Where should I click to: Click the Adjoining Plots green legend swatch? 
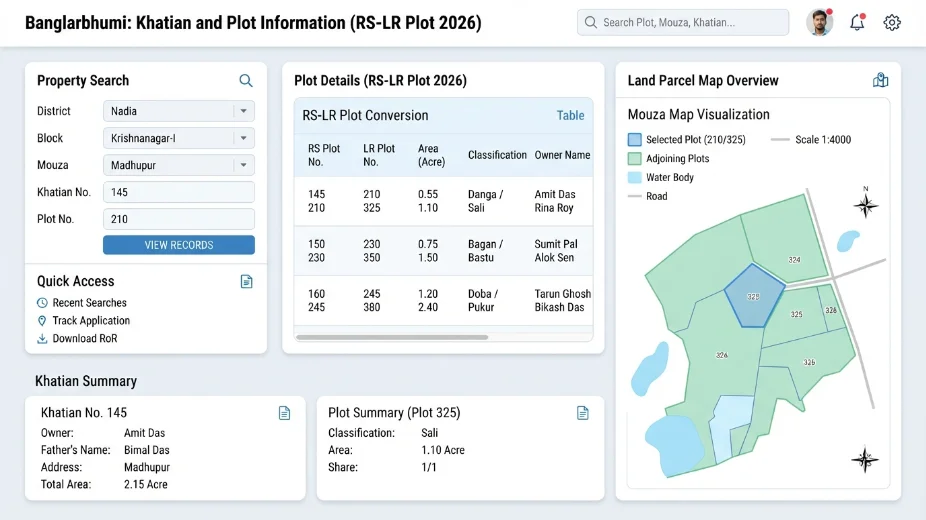click(634, 159)
